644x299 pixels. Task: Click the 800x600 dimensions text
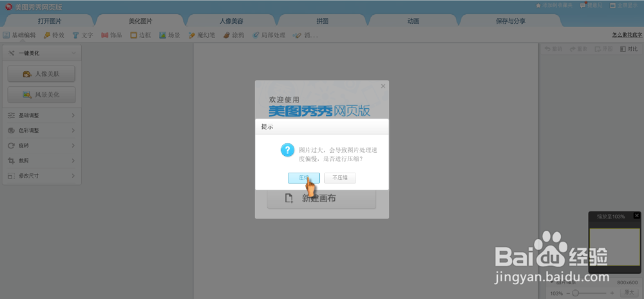[627, 283]
